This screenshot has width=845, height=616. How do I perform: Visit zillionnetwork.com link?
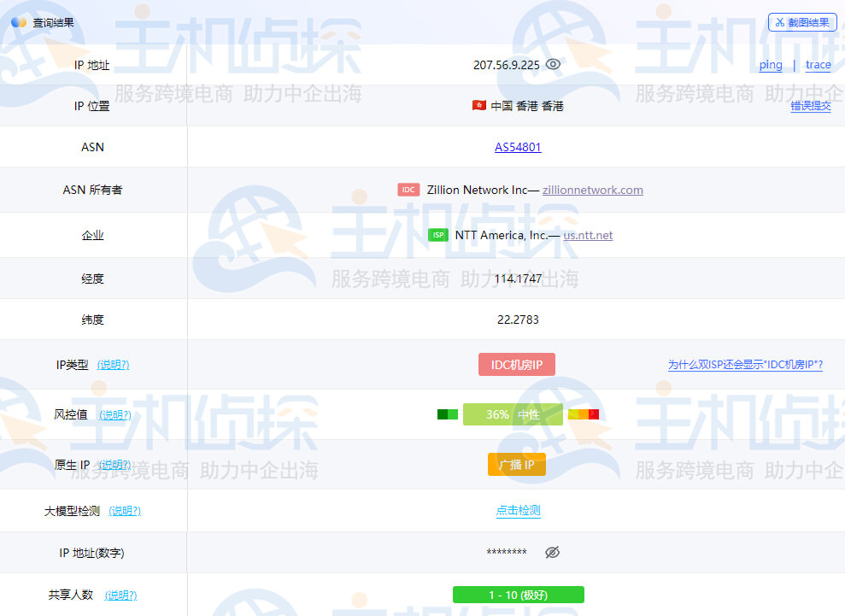coord(592,190)
